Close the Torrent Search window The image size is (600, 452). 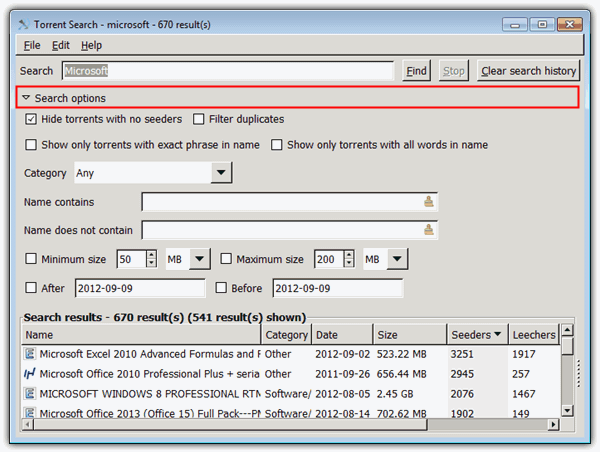570,24
